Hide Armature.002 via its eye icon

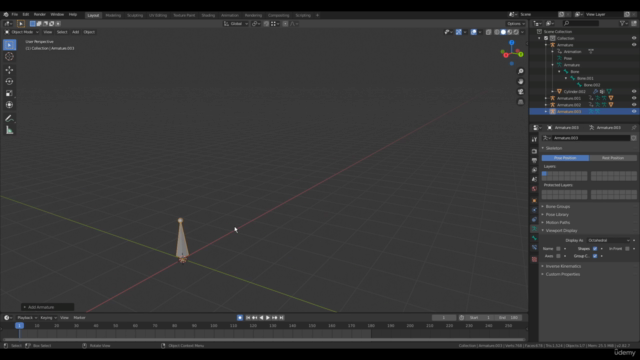coord(634,105)
